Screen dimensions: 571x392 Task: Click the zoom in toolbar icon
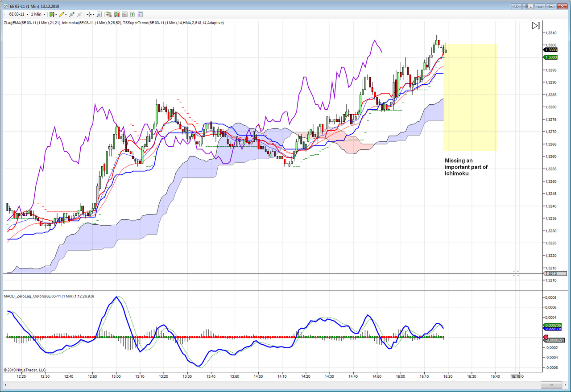tap(72, 14)
